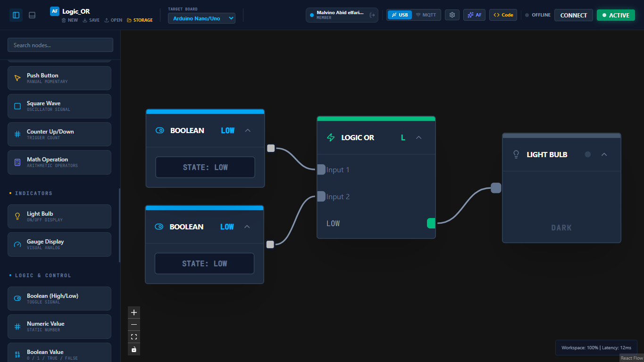Click the LIGHT BULB node bulb icon
The image size is (644, 362).
(x=516, y=154)
